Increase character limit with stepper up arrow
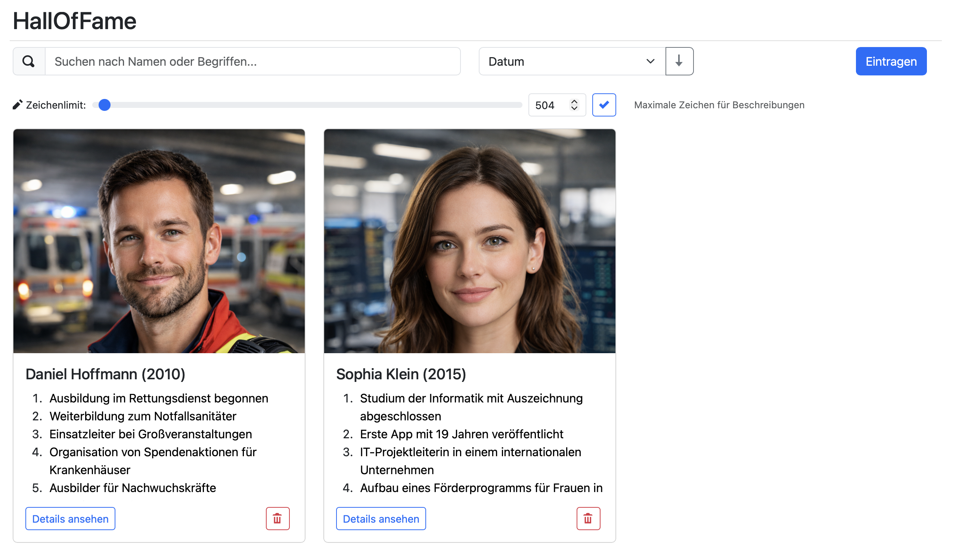 coord(574,102)
